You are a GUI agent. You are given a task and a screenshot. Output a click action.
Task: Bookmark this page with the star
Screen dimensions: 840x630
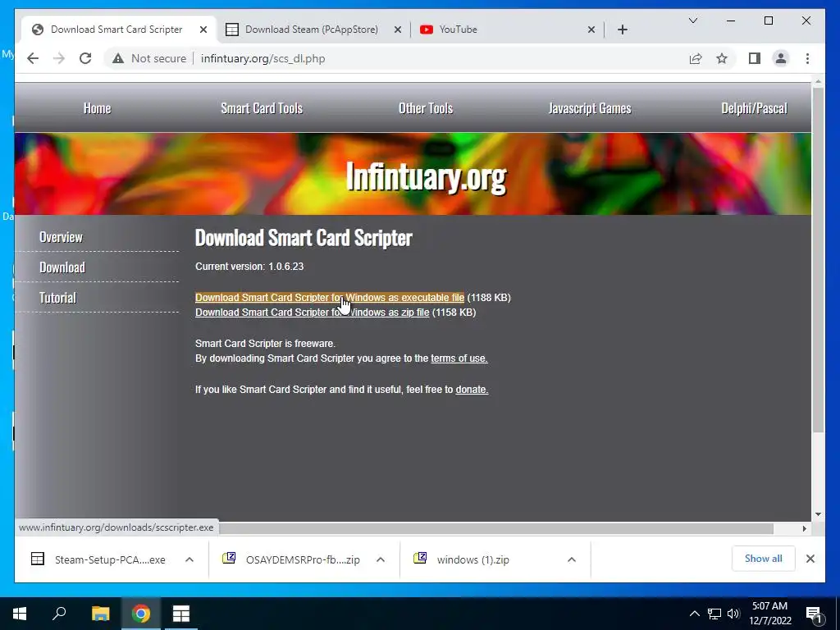[x=722, y=58]
